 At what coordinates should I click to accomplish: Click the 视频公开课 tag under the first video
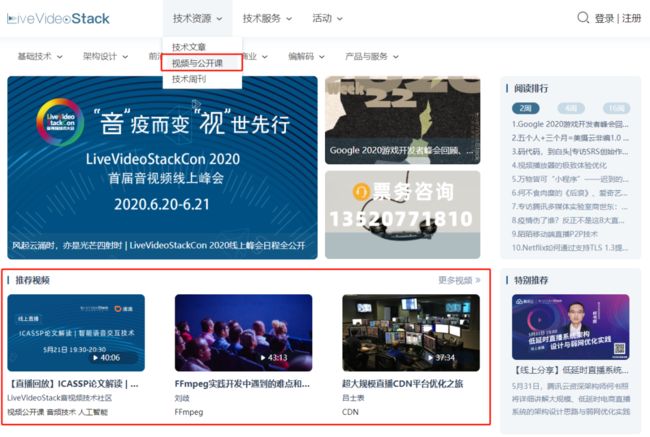coord(26,412)
